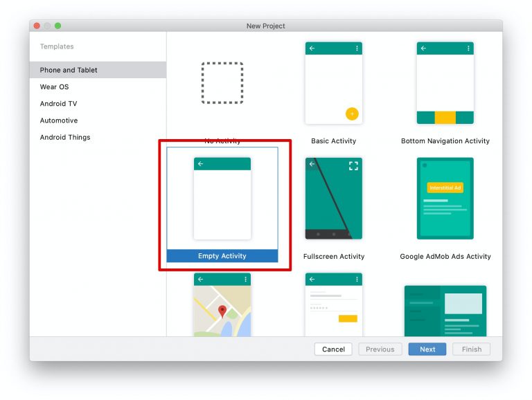This screenshot has width=532, height=400.
Task: Choose the Login Activity template thumbnail
Action: pos(333,304)
